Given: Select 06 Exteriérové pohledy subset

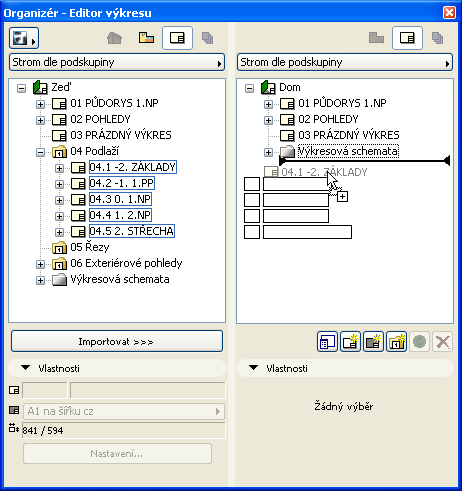Looking at the screenshot, I should pos(126,263).
